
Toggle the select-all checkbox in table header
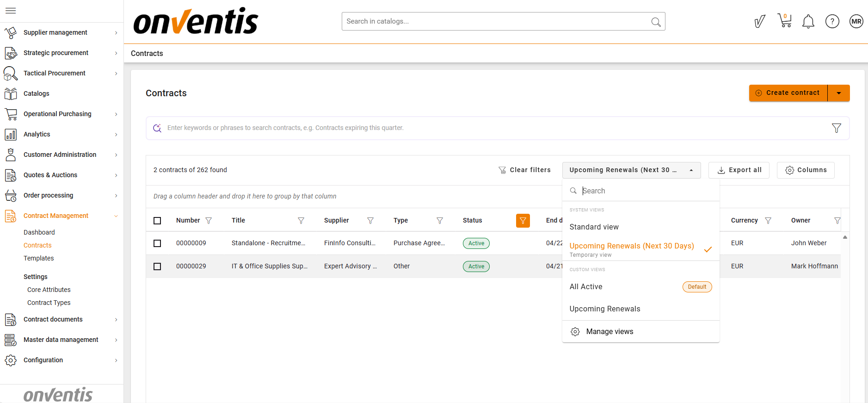tap(157, 221)
